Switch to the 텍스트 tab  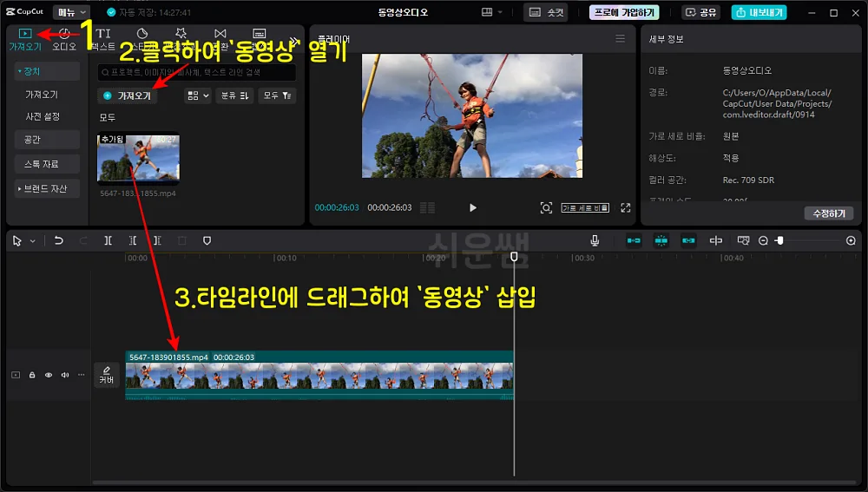point(103,39)
